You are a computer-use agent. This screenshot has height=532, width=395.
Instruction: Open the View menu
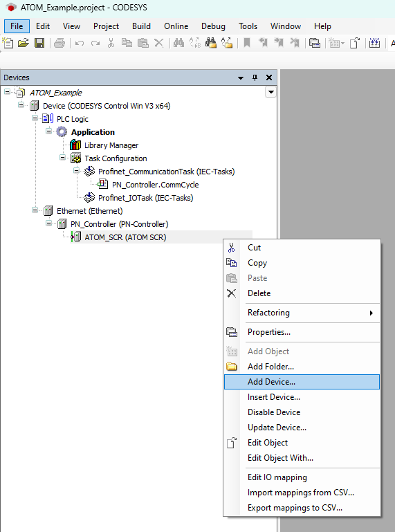point(72,26)
